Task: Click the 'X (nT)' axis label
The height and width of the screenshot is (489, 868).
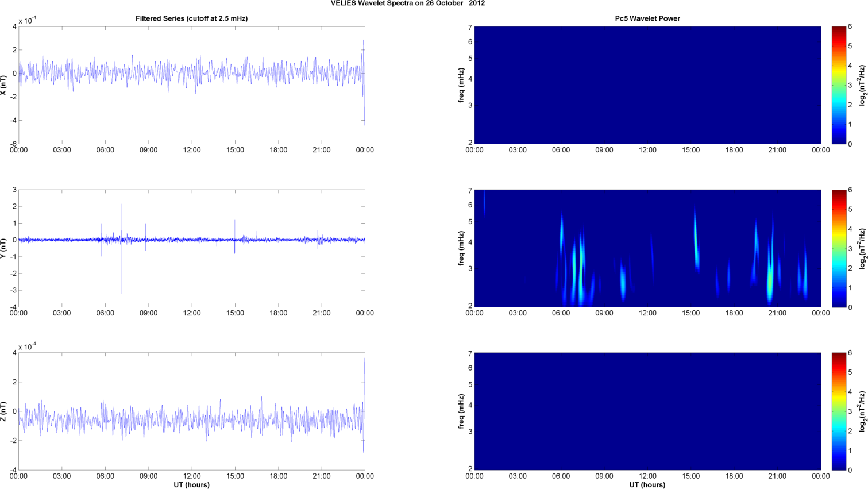Action: [3, 85]
